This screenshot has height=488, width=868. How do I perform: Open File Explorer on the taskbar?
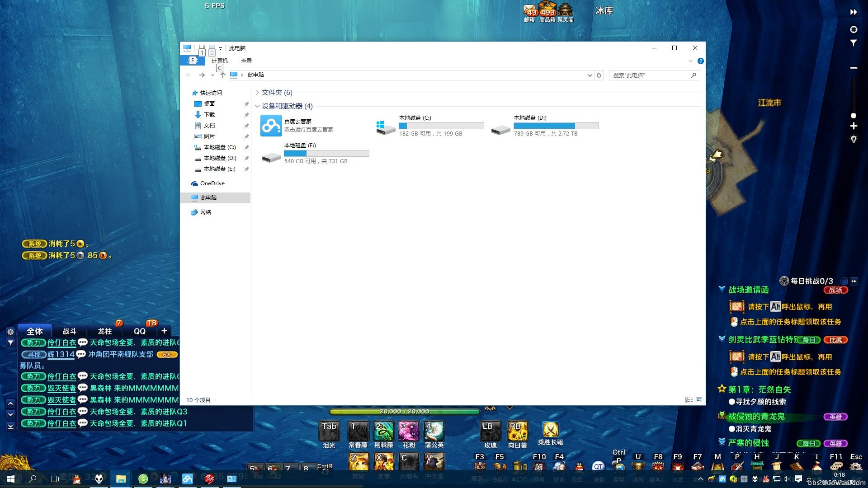click(x=121, y=479)
